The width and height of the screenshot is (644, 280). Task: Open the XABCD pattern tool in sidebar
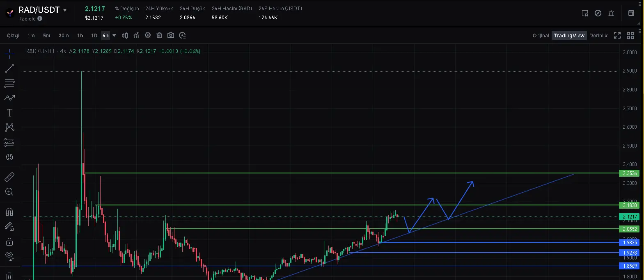[x=9, y=127]
